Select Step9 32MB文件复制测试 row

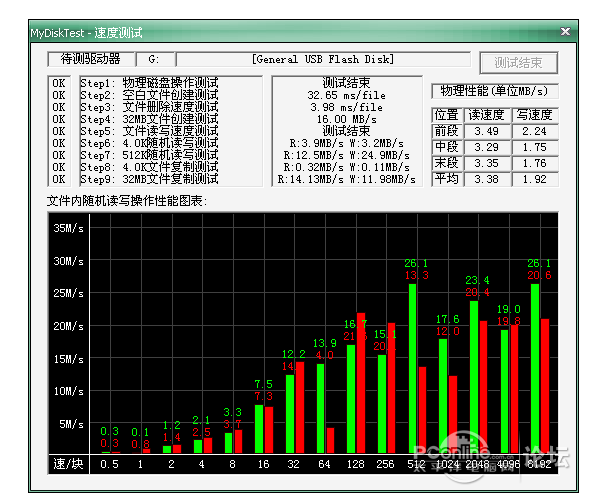[148, 180]
